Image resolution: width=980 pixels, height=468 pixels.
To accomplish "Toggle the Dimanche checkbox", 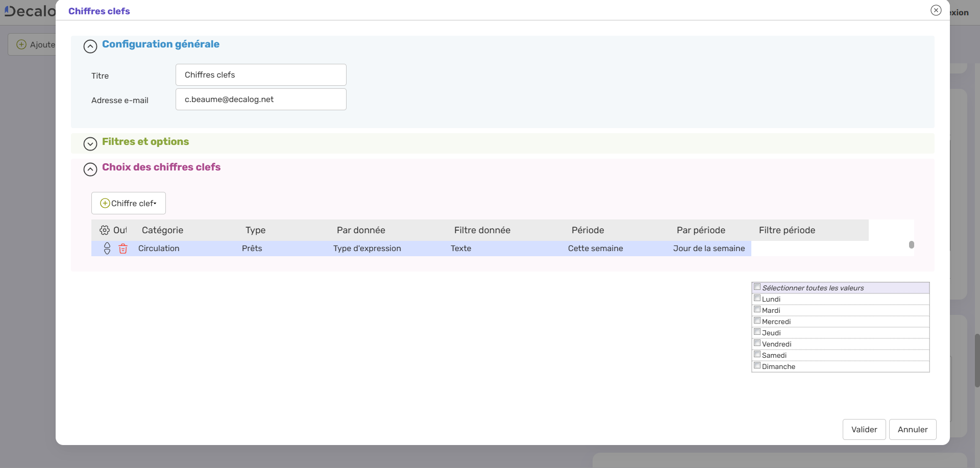I will coord(757,366).
